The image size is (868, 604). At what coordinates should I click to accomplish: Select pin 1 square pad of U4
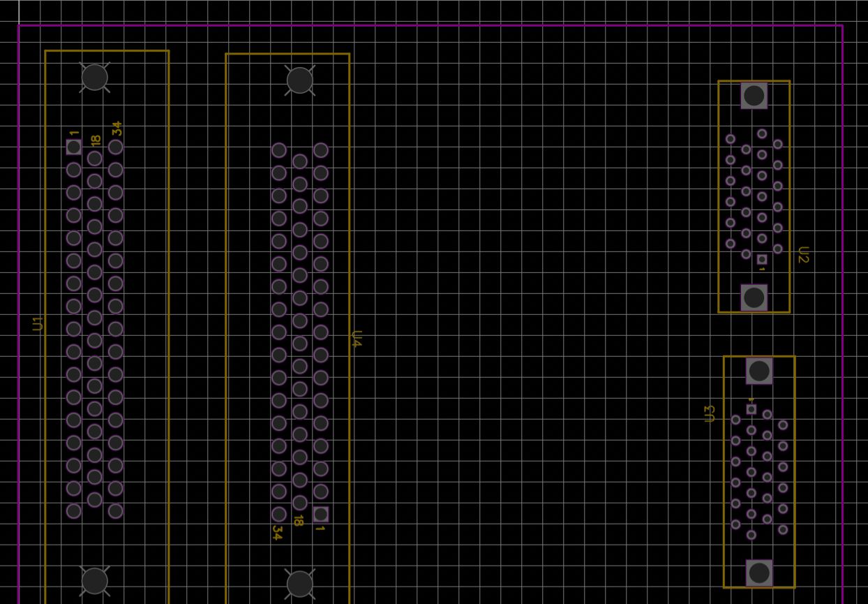tap(321, 515)
